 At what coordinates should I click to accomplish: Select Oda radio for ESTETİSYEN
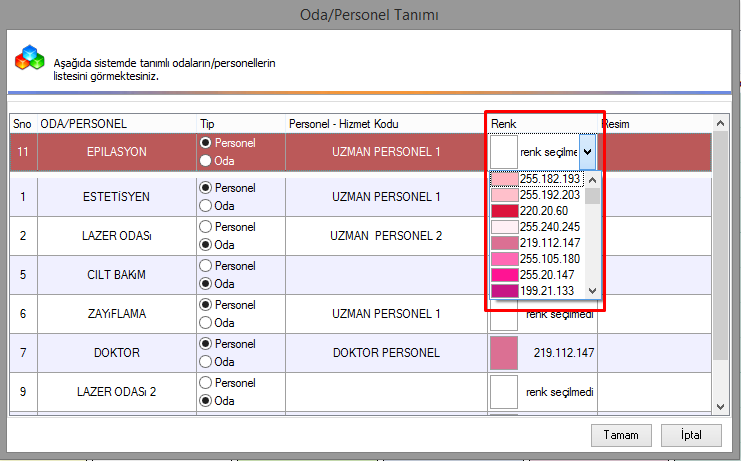(206, 206)
